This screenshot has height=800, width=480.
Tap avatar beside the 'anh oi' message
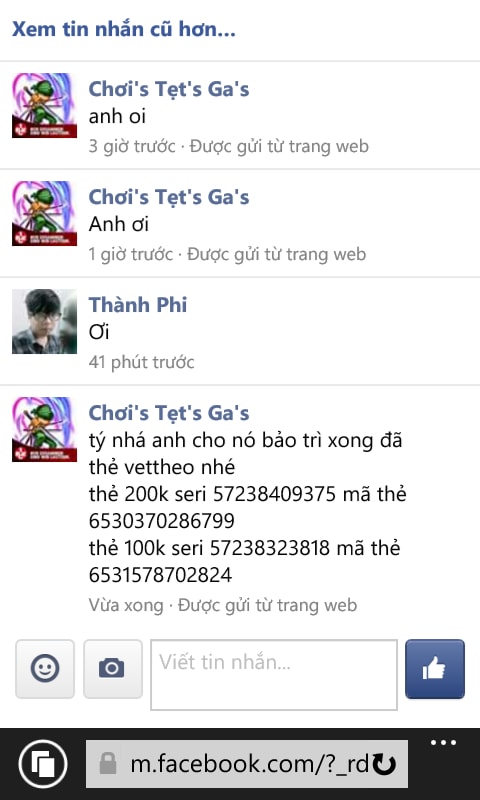point(44,106)
